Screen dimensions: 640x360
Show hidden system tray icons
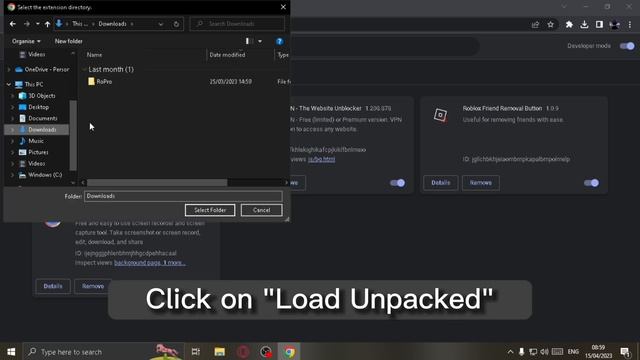coord(510,351)
